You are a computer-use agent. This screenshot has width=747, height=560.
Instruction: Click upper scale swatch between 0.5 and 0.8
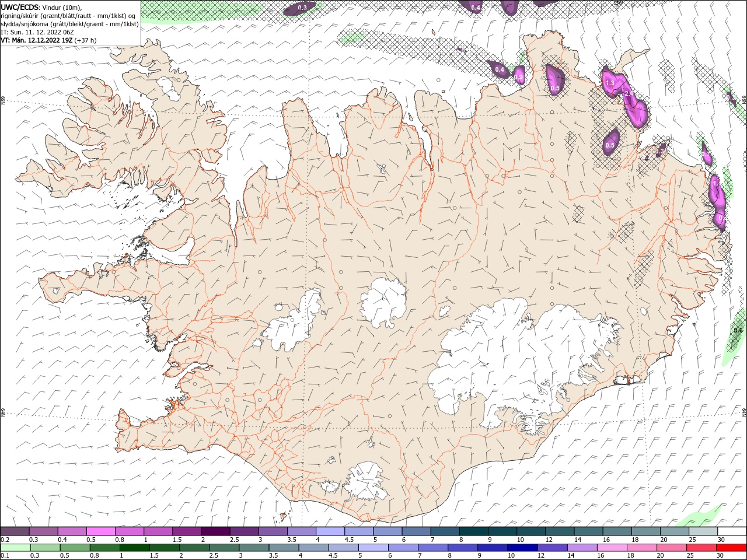[100, 531]
